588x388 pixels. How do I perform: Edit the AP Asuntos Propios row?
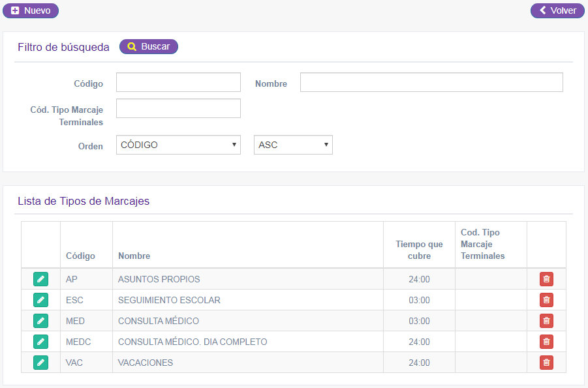coord(40,279)
